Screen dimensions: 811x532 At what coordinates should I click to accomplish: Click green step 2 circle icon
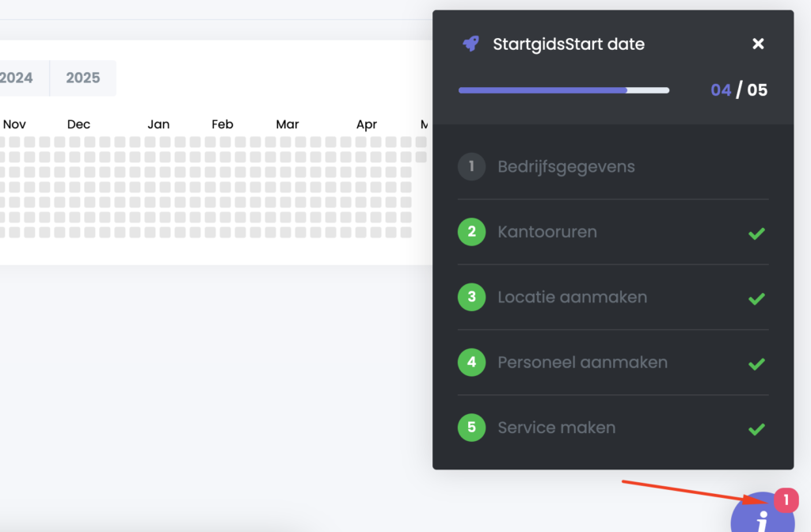click(471, 232)
